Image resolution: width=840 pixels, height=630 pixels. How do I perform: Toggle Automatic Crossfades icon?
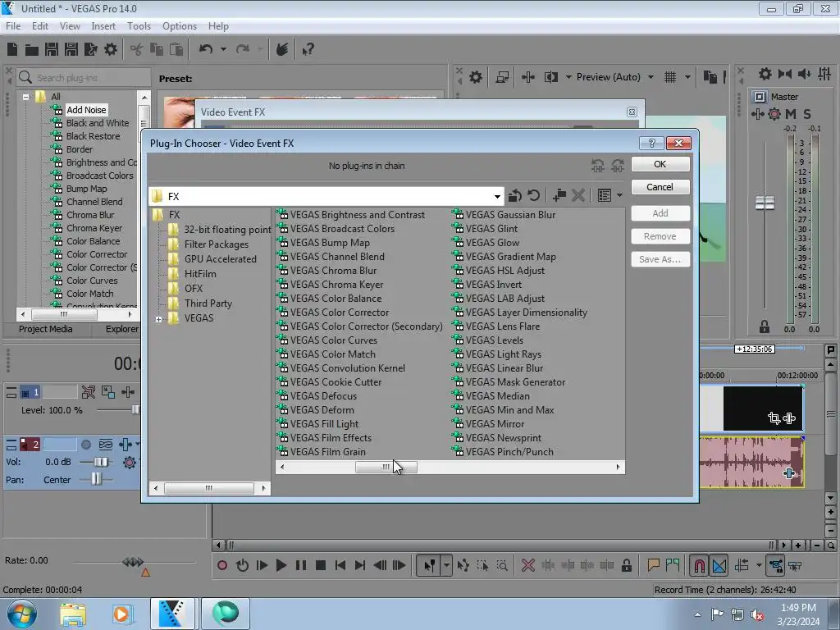click(x=719, y=566)
